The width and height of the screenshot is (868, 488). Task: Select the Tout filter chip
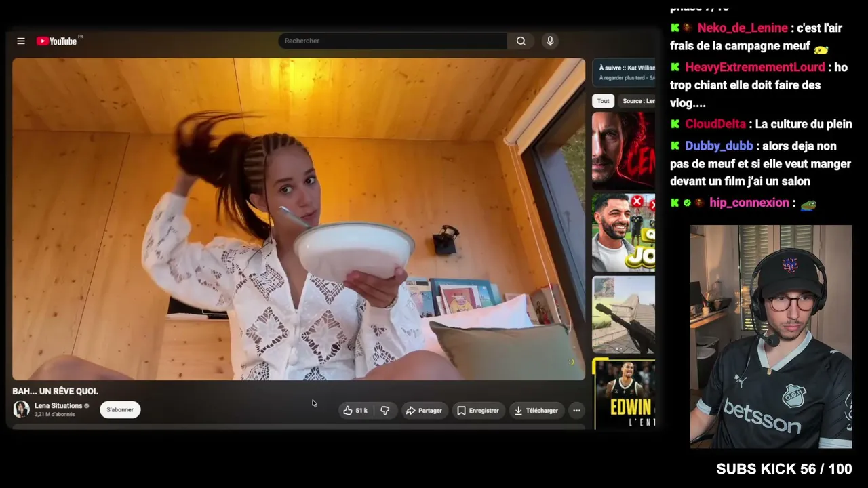(603, 101)
